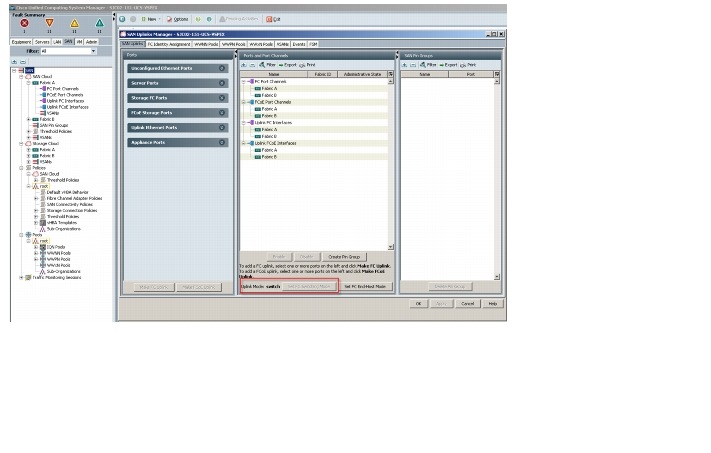Viewport: 711px width, 453px height.
Task: Select FCoE Port Channels in navigation tree
Action: pos(65,95)
